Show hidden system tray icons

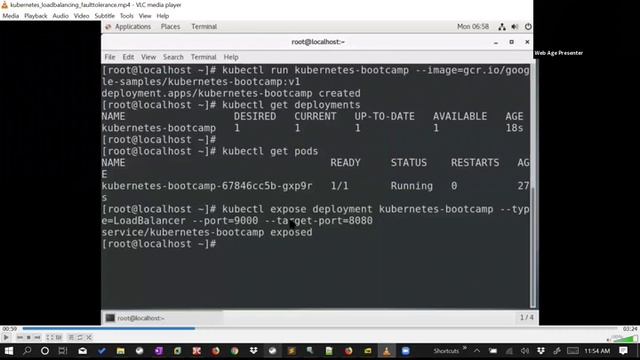click(476, 351)
